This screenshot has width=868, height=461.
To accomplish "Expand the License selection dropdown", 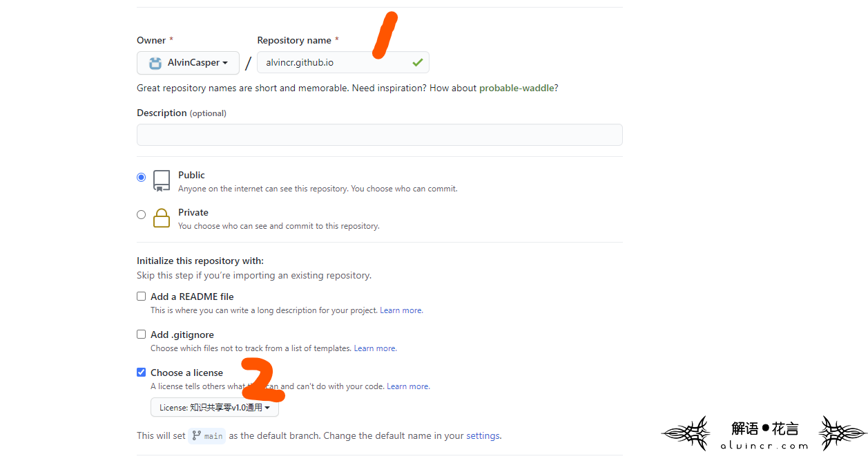I will click(215, 407).
